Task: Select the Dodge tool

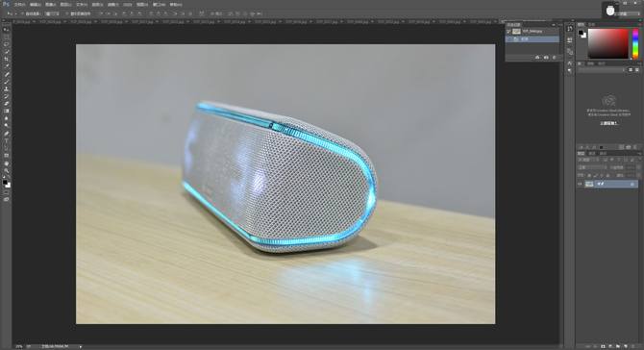Action: click(x=6, y=125)
